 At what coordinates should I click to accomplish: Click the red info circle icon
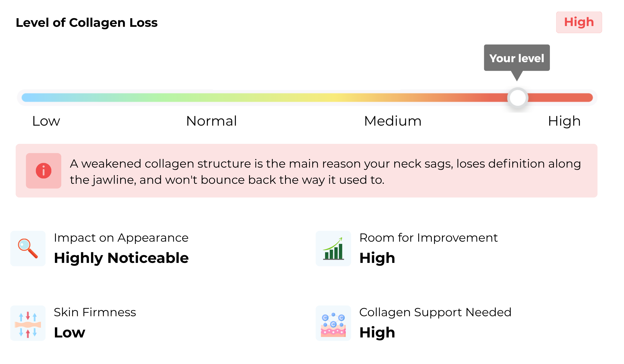44,171
